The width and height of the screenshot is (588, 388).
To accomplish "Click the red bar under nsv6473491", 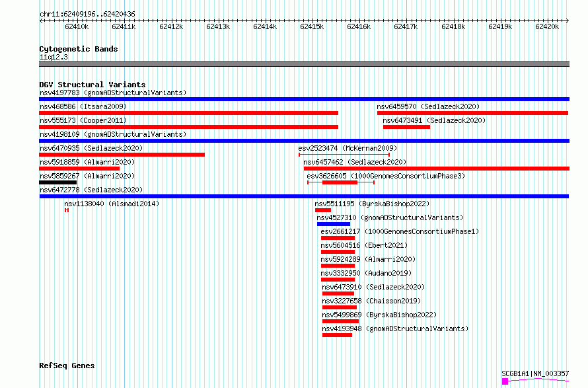I will (406, 127).
